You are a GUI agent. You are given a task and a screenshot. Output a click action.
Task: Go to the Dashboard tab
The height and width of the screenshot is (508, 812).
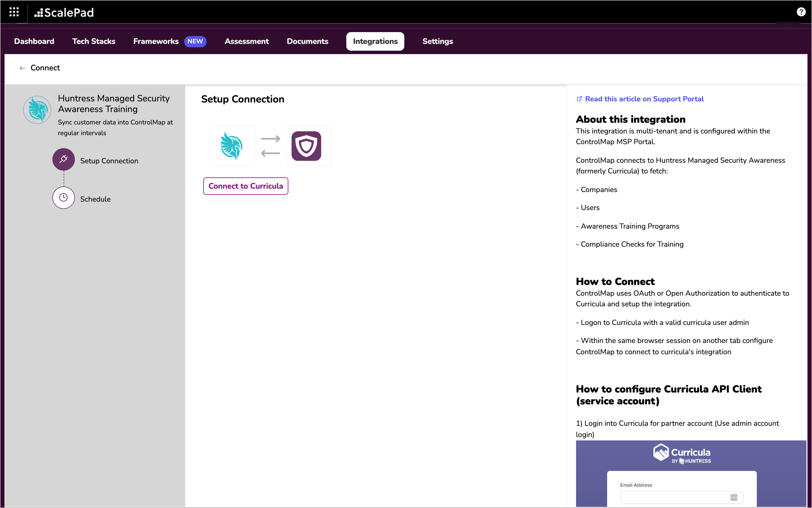[x=34, y=41]
